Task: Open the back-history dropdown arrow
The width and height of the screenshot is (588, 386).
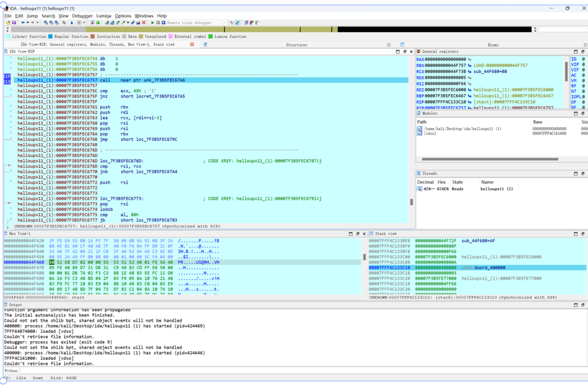Action: pos(28,22)
